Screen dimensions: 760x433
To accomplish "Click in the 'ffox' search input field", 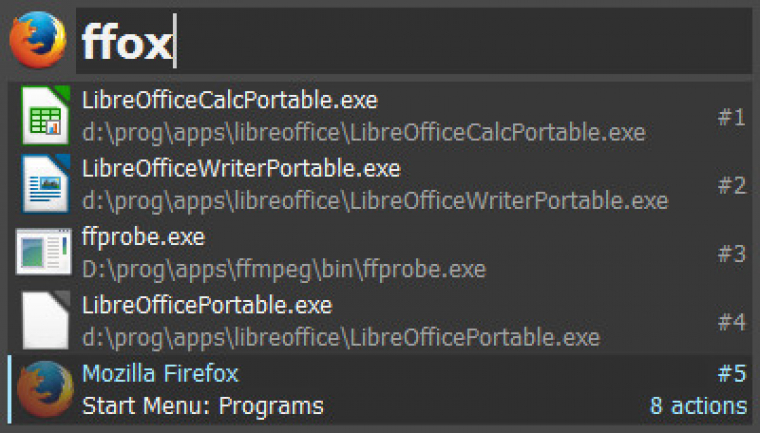I will (413, 41).
